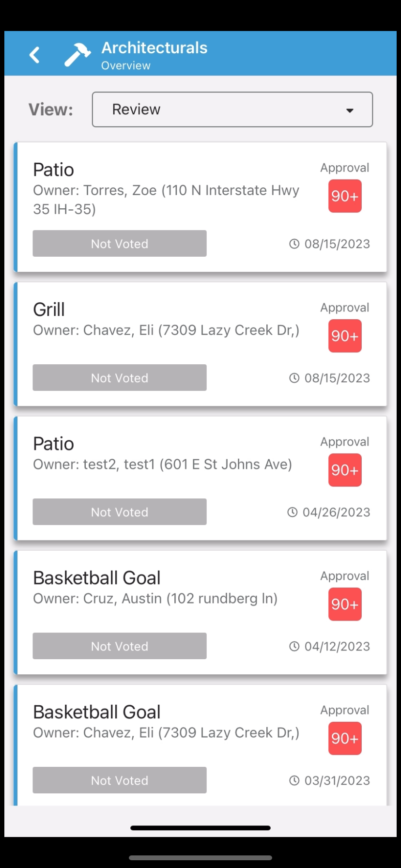The width and height of the screenshot is (401, 868).
Task: Click the Architecturals Overview title
Action: [154, 55]
